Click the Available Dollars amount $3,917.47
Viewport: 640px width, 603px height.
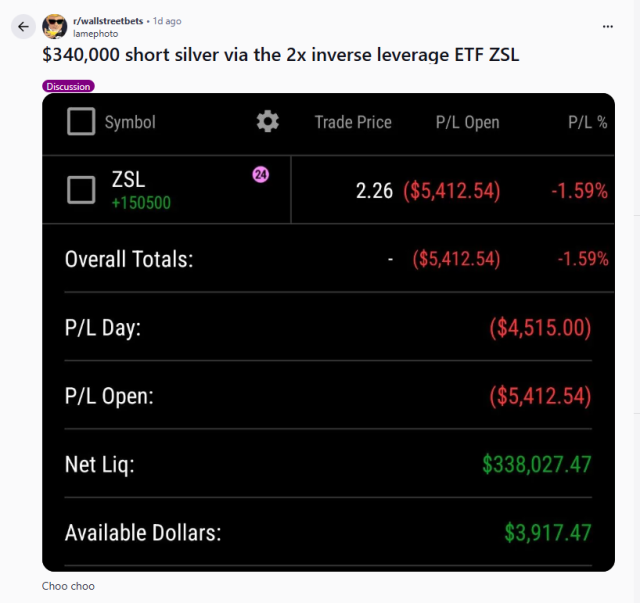(550, 533)
